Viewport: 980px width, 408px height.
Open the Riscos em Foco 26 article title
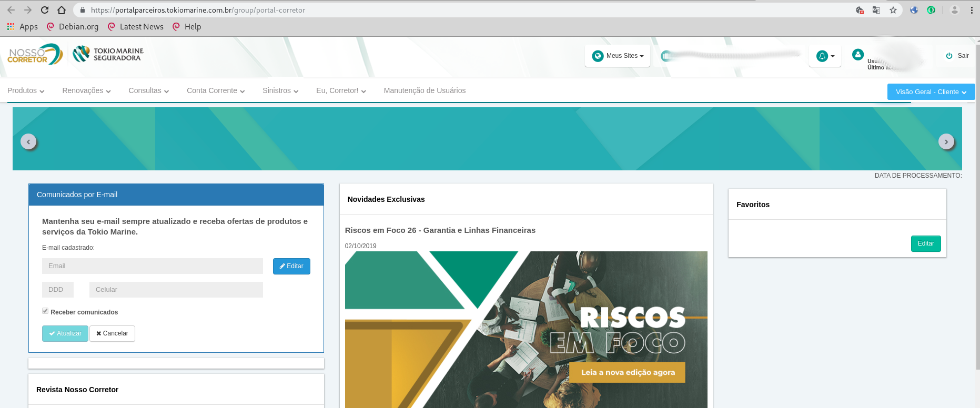point(440,230)
